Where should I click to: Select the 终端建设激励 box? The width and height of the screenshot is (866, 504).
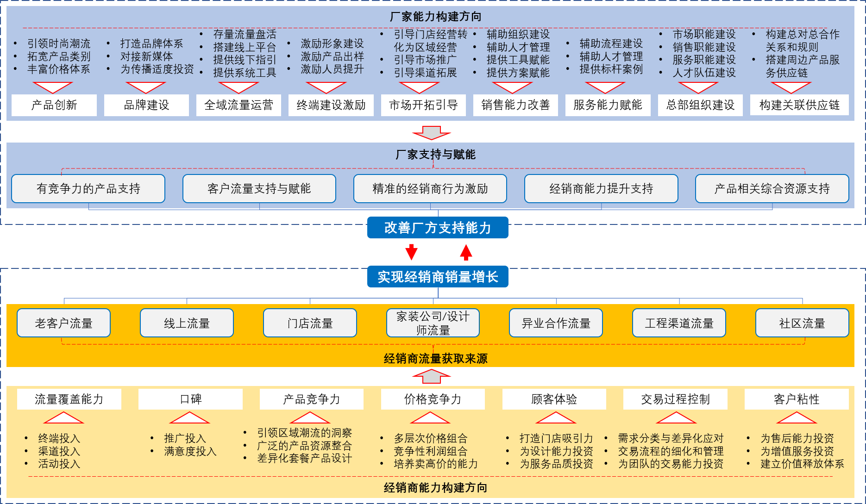pos(331,105)
